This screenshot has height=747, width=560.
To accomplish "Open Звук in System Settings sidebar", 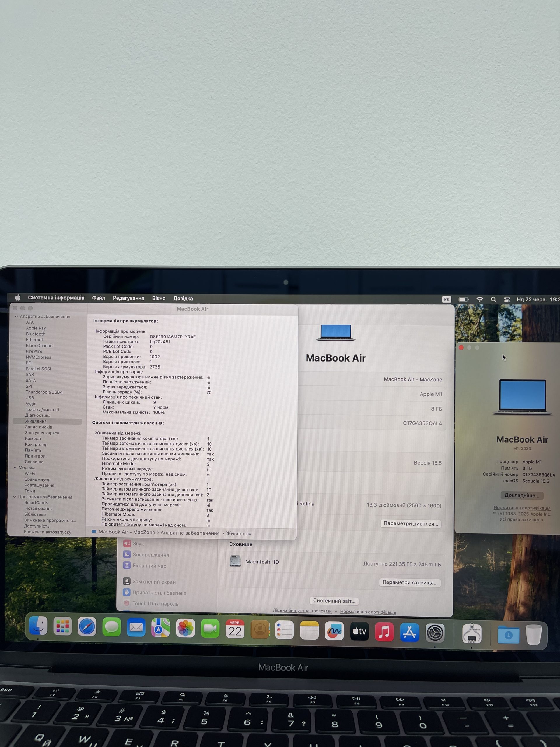I will [134, 543].
